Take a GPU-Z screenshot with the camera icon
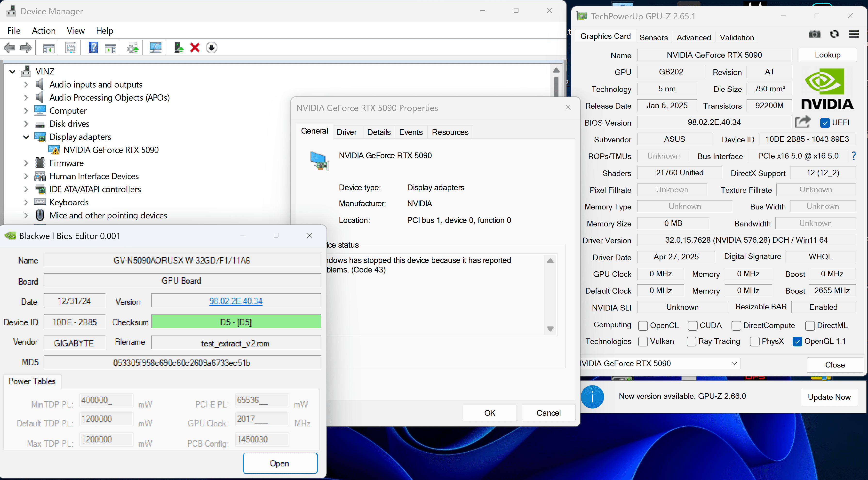 click(814, 34)
